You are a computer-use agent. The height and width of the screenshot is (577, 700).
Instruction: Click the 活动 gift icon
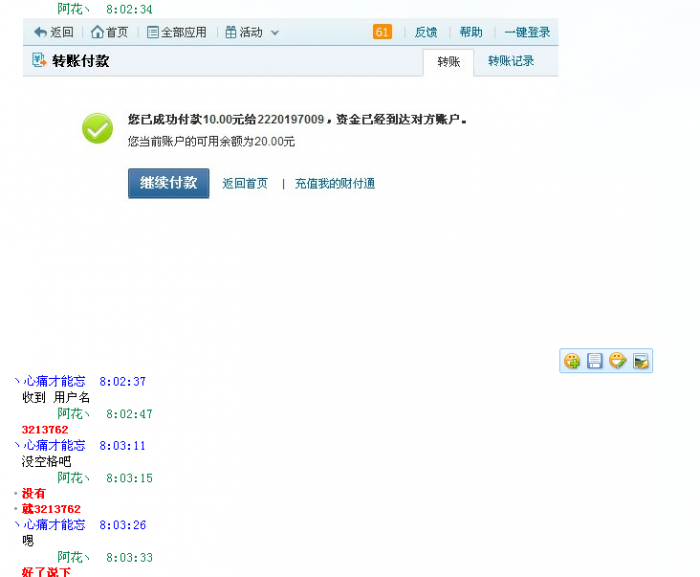pyautogui.click(x=230, y=32)
